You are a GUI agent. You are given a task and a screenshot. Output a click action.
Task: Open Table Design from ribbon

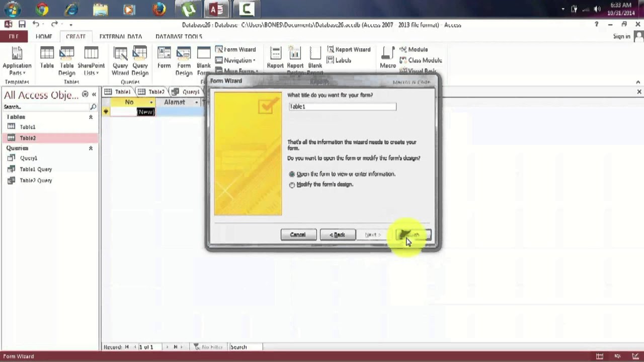click(67, 61)
